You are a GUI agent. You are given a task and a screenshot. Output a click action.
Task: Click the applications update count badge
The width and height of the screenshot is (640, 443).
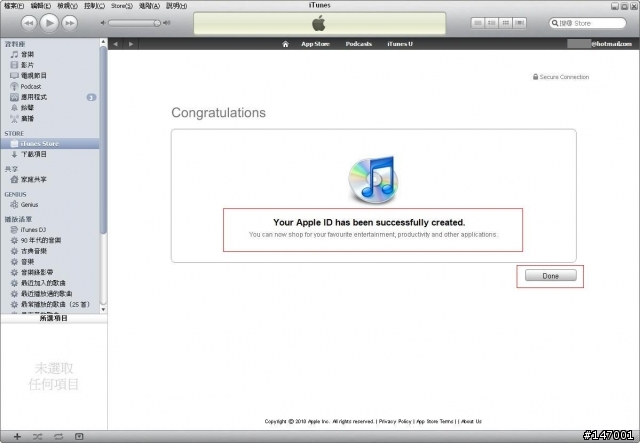coord(91,97)
